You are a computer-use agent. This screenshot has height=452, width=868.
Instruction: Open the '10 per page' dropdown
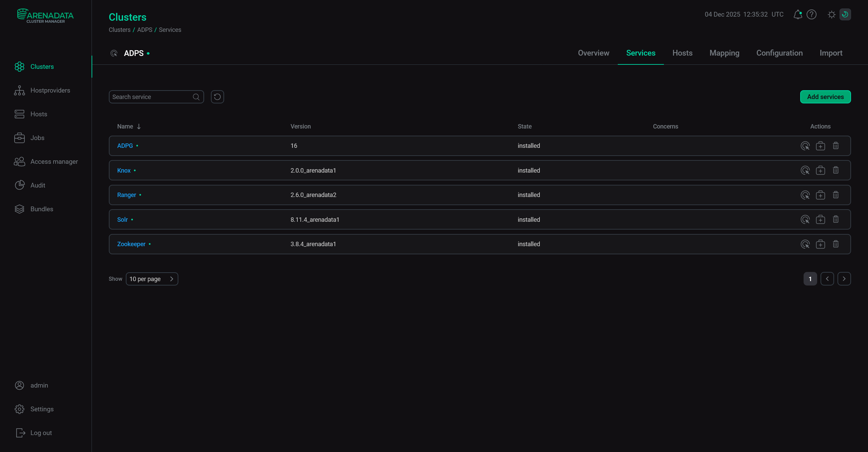pos(152,279)
